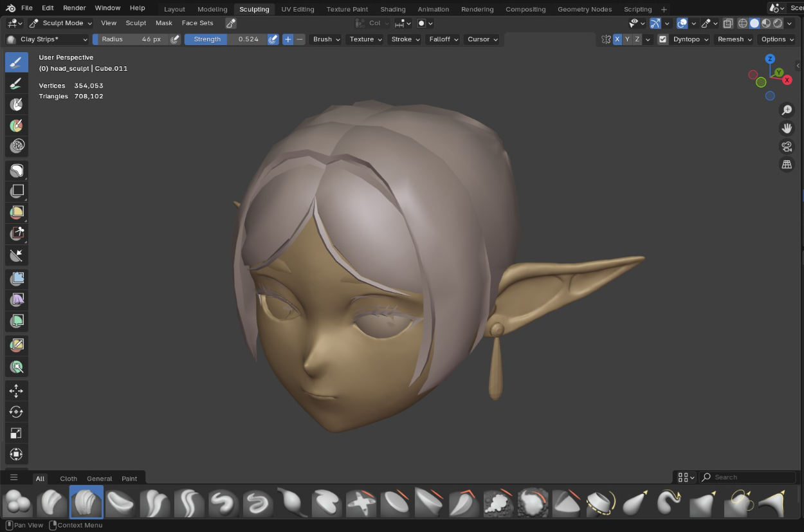Viewport: 804px width, 532px height.
Task: Click the camera view icon
Action: 786,147
